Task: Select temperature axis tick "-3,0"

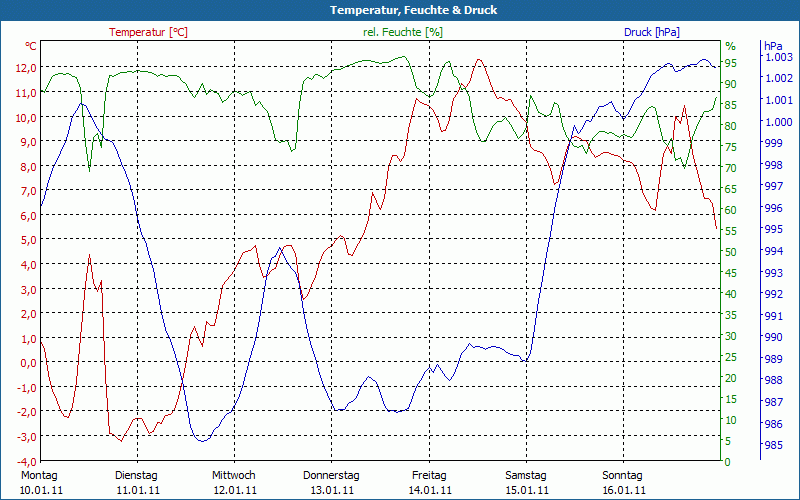Action: point(26,437)
